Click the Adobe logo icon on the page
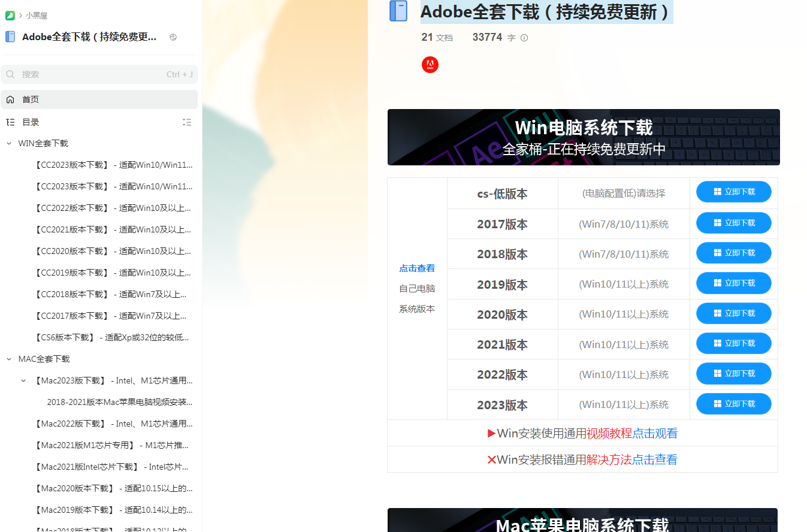This screenshot has width=807, height=532. coord(430,64)
